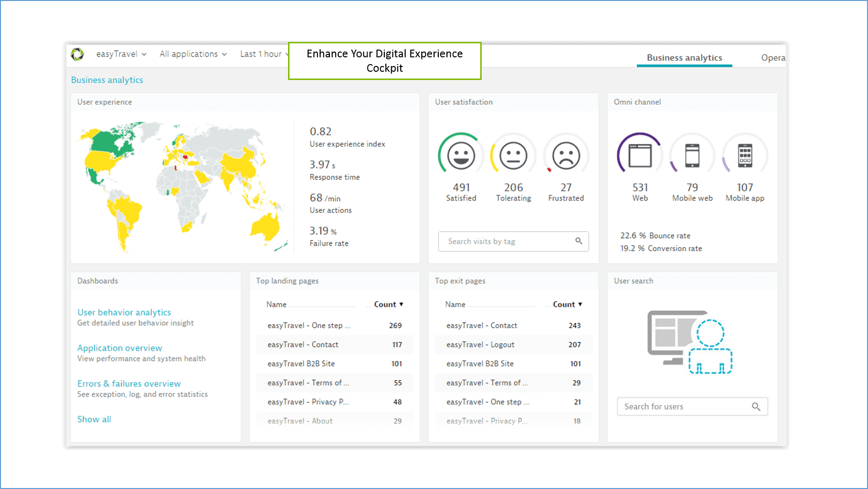
Task: Open User behavior analytics dashboard
Action: [x=124, y=312]
